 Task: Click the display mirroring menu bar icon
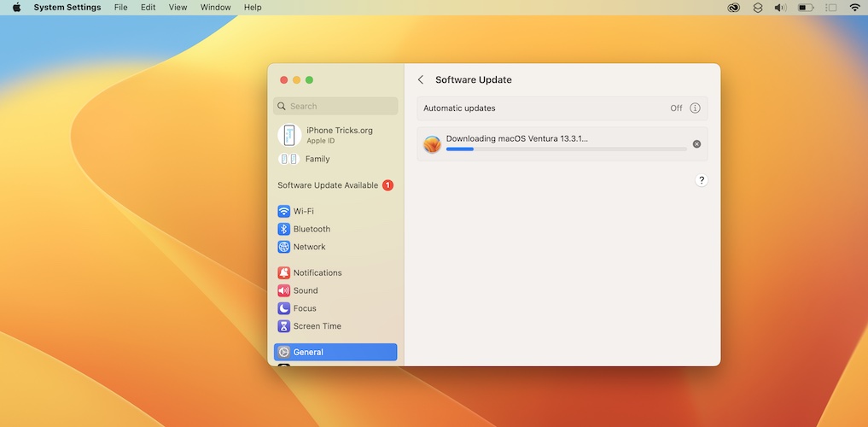[831, 7]
